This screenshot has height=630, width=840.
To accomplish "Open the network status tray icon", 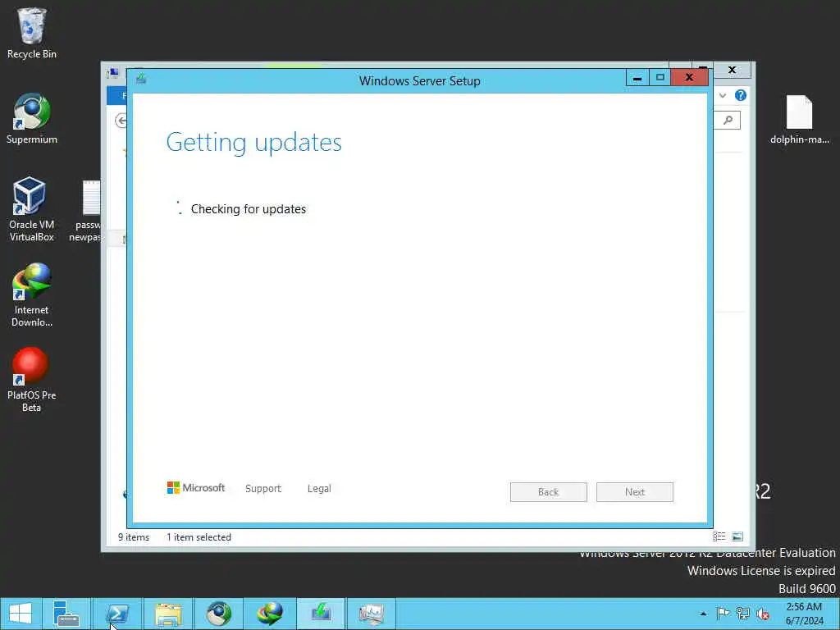I will (x=742, y=614).
